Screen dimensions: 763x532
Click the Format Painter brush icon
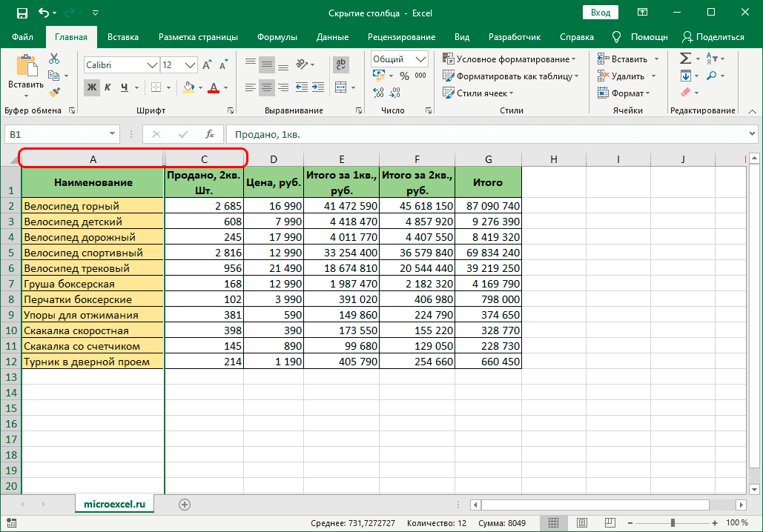[54, 92]
